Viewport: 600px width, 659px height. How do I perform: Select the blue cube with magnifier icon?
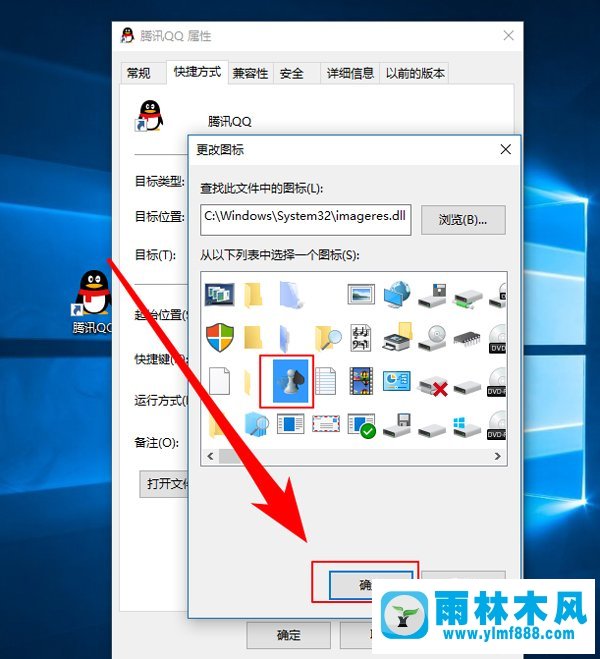pyautogui.click(x=257, y=424)
